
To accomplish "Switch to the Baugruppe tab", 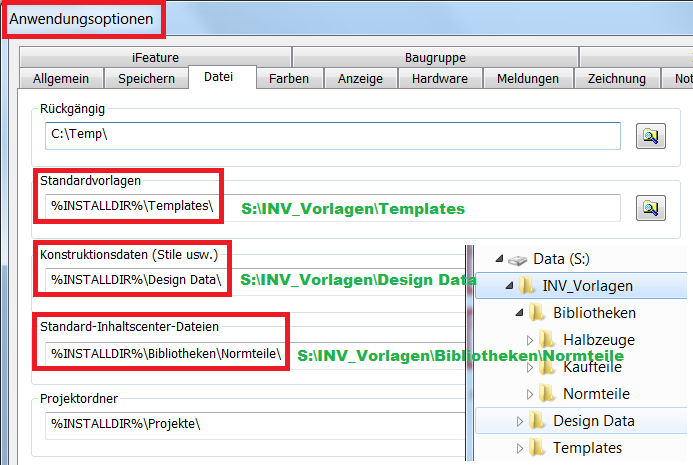I will pos(435,57).
